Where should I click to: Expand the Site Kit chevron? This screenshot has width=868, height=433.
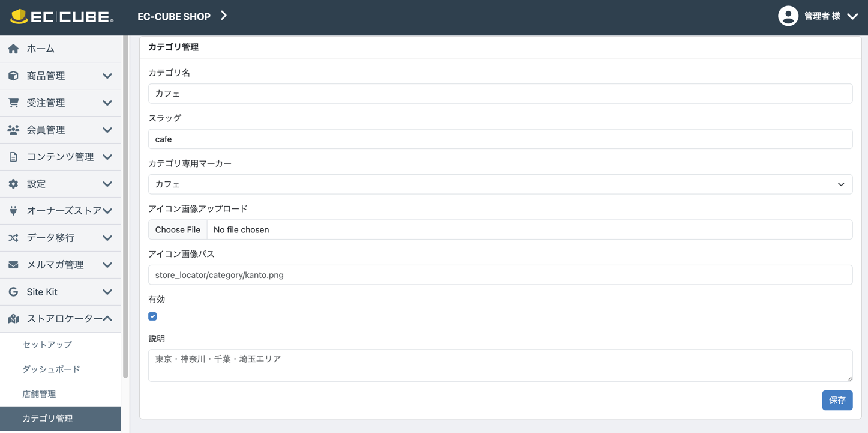107,292
